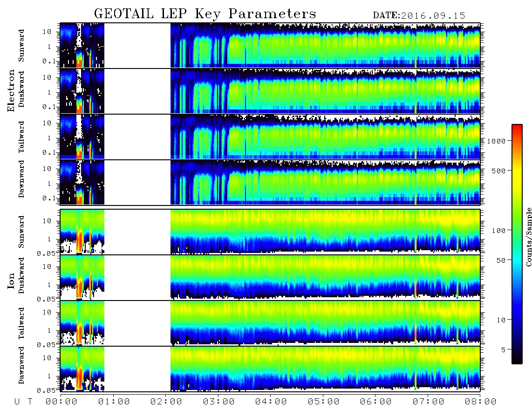Click the Electron Sunward spectrogram panel
The width and height of the screenshot is (532, 410).
point(270,45)
